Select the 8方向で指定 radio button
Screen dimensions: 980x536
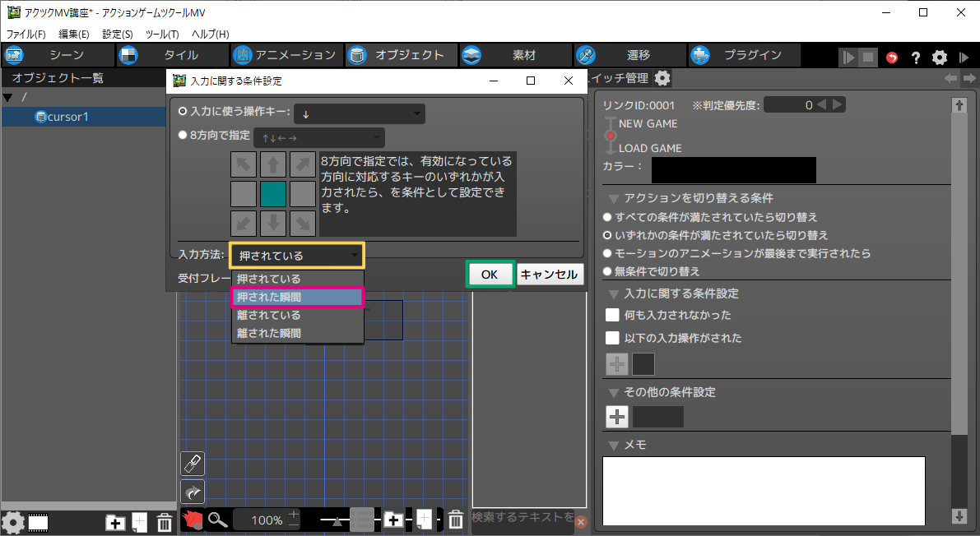[x=183, y=136]
